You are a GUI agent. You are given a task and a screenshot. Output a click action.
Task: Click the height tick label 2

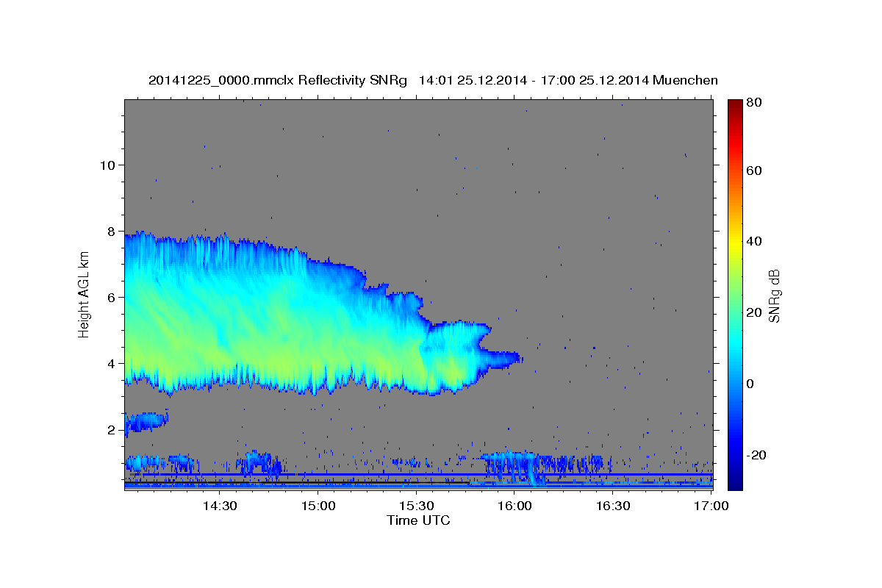(111, 429)
